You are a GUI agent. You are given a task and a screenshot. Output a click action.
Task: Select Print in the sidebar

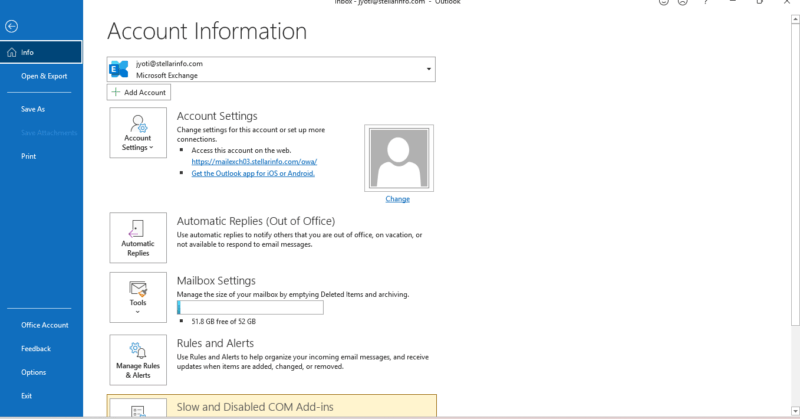(x=29, y=156)
